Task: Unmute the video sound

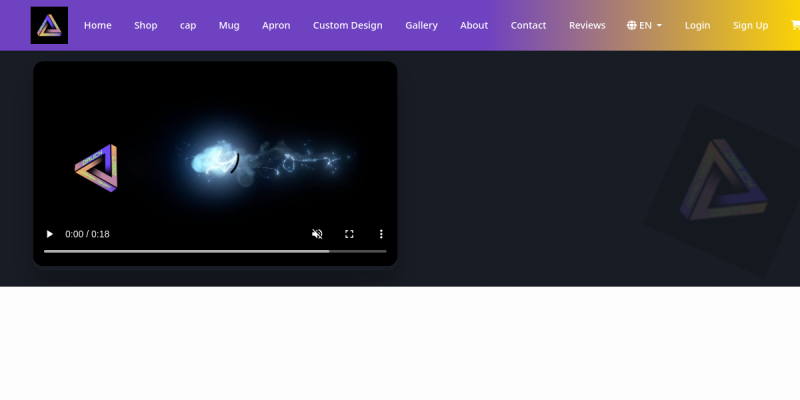Action: tap(317, 234)
